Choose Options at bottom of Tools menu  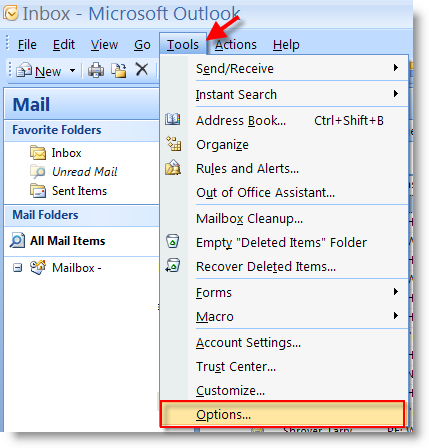coord(282,414)
